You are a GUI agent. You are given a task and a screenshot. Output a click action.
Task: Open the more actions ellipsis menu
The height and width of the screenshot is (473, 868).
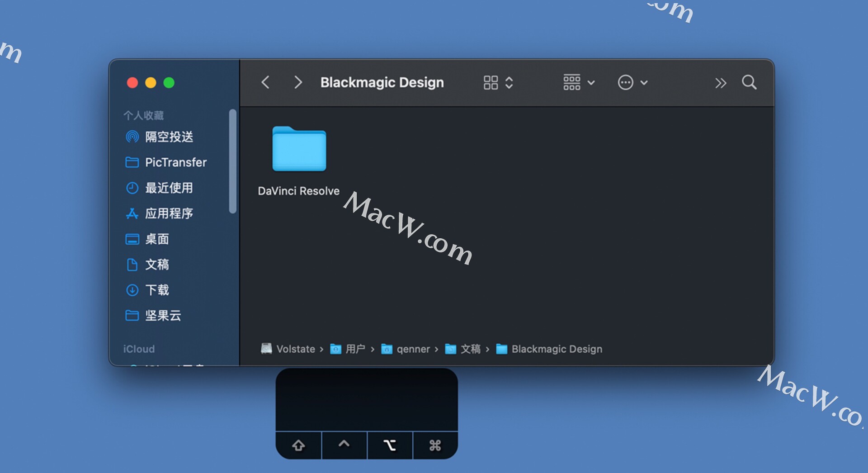(632, 82)
